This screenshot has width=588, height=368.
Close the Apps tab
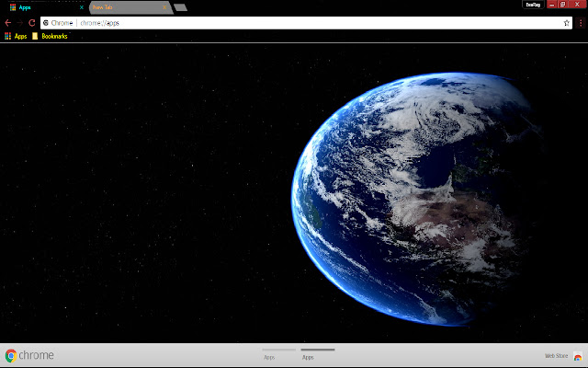[x=82, y=7]
